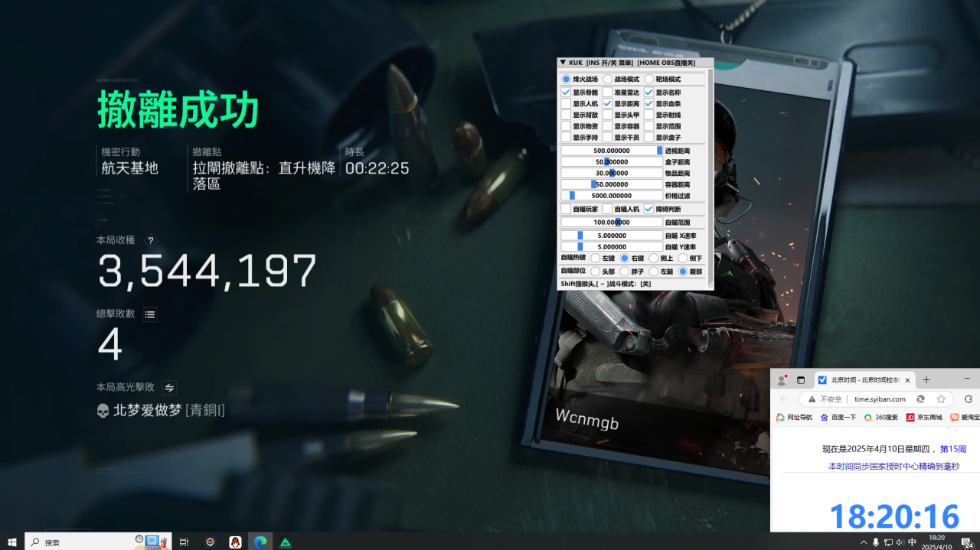Click the Task View icon in taskbar

click(184, 542)
